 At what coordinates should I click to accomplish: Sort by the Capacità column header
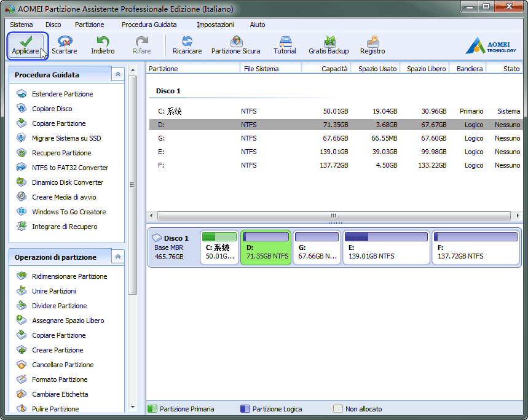(326, 69)
